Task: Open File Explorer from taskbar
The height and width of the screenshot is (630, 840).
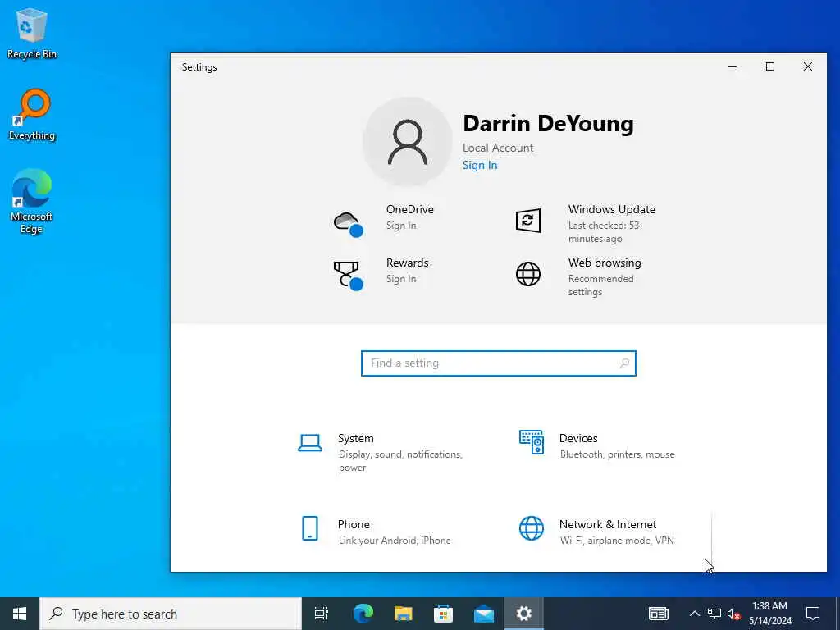Action: tap(403, 614)
